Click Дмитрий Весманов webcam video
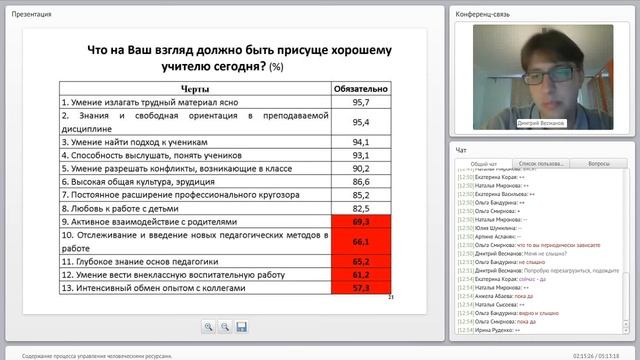The width and height of the screenshot is (640, 360). point(543,77)
